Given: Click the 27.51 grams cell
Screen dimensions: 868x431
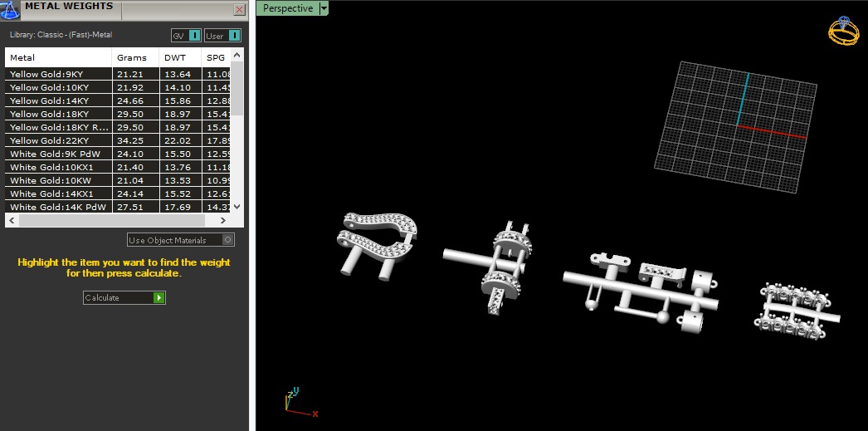Looking at the screenshot, I should pyautogui.click(x=136, y=207).
